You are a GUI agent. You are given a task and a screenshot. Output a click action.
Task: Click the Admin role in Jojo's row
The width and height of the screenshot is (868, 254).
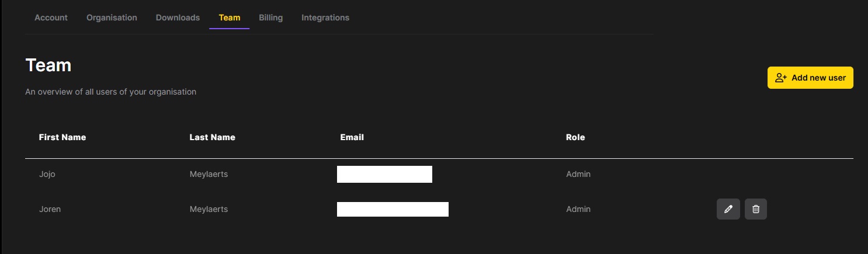pos(578,174)
